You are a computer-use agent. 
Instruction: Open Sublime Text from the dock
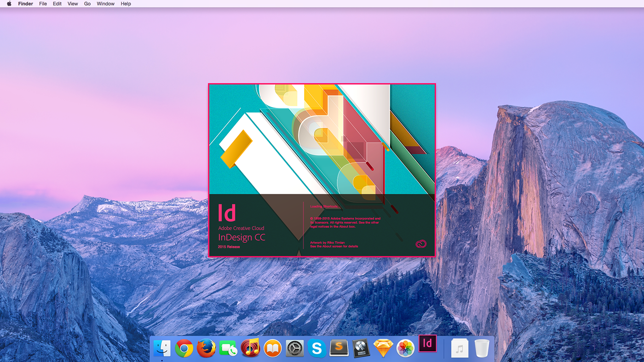pyautogui.click(x=339, y=349)
